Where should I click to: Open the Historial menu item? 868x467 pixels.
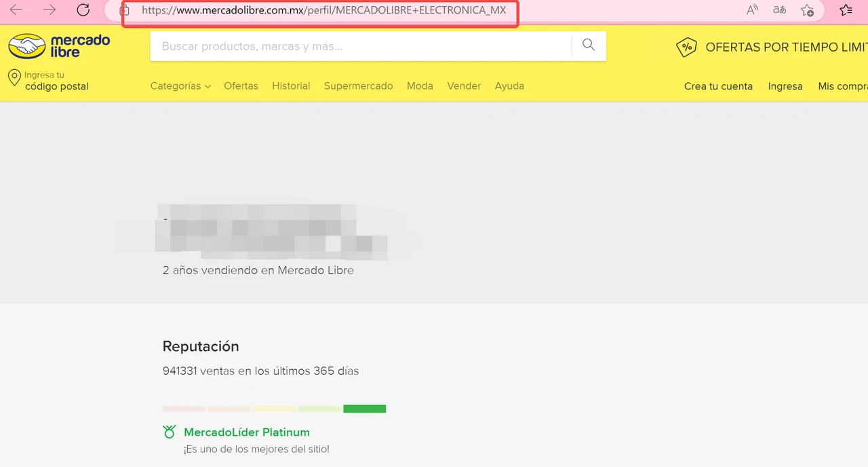click(291, 86)
